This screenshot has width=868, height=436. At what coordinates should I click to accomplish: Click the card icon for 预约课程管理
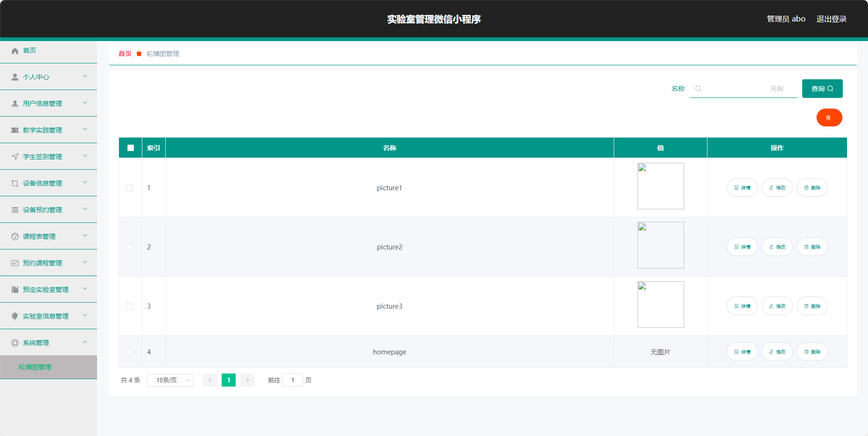pos(15,263)
